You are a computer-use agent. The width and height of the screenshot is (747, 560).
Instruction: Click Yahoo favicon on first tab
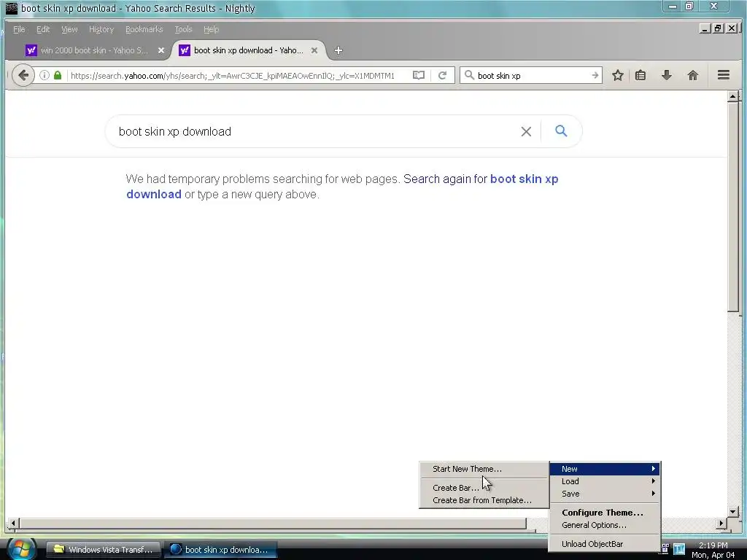31,50
